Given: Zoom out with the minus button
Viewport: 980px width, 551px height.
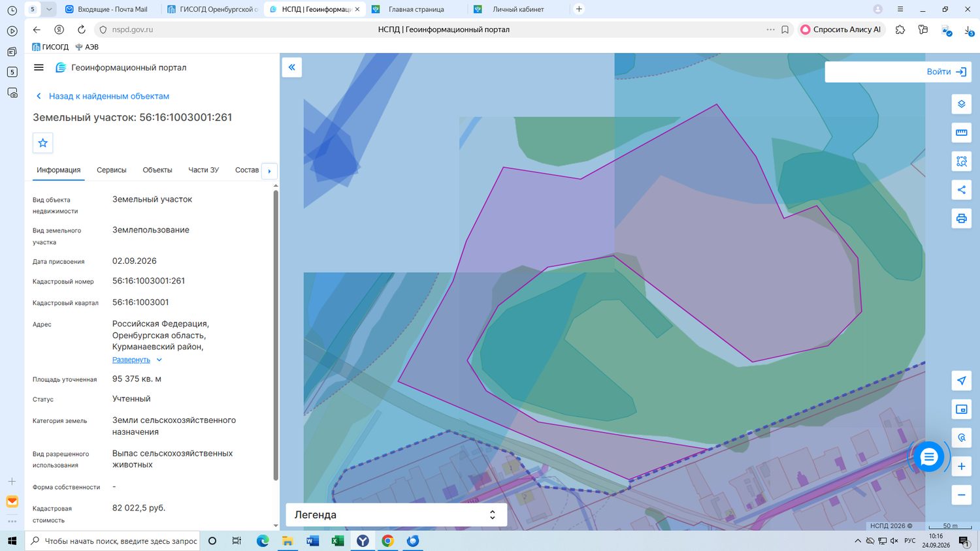Looking at the screenshot, I should [x=961, y=495].
